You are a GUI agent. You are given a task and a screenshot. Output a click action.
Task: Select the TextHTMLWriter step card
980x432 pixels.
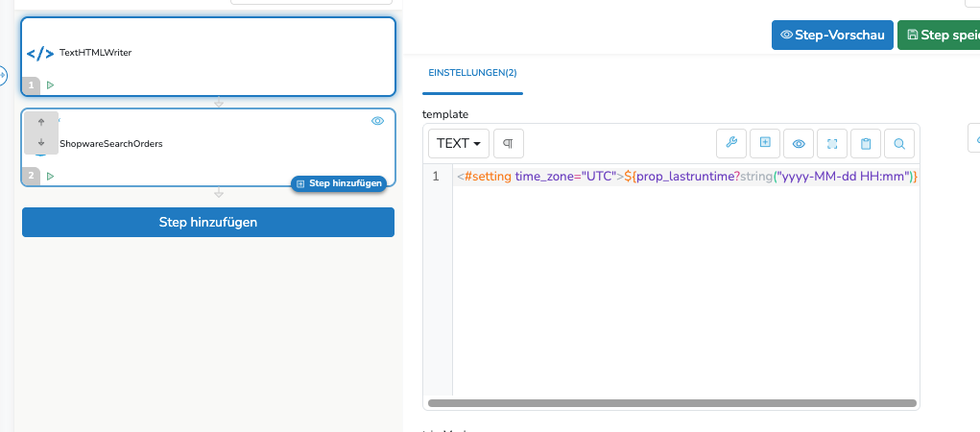pos(208,53)
